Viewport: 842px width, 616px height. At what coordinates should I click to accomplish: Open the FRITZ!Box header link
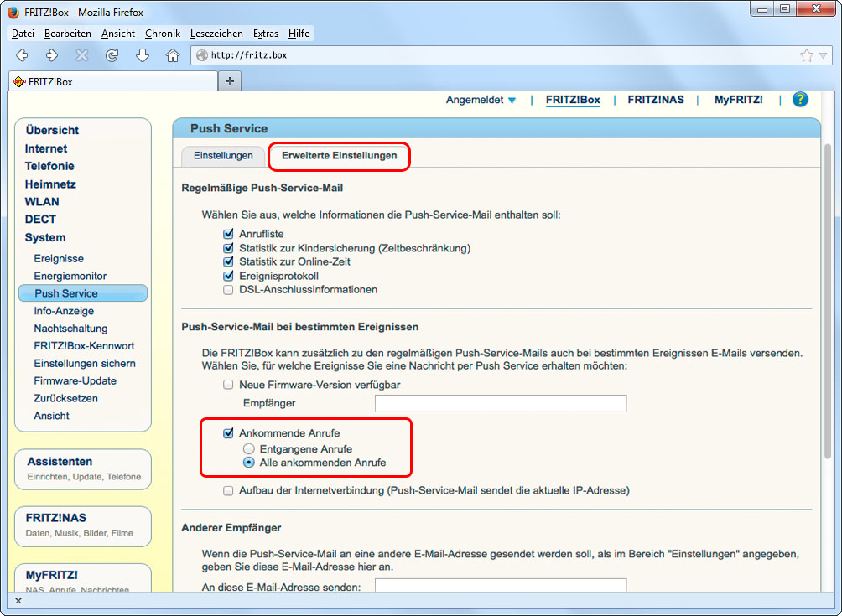(573, 100)
